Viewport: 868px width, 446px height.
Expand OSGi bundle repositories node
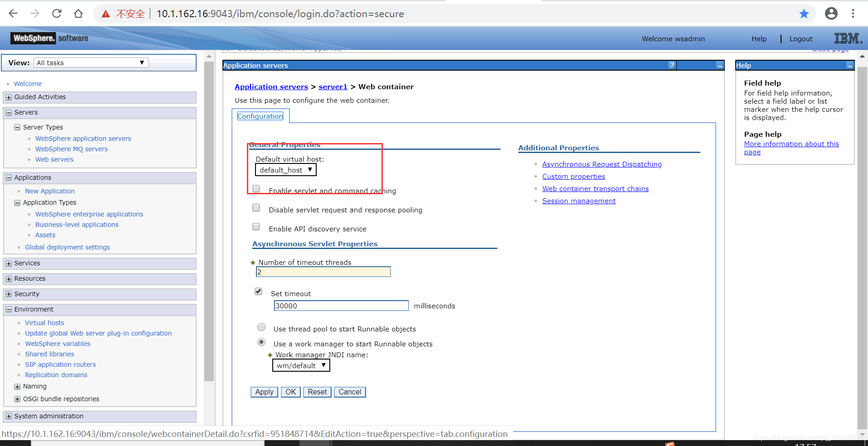tap(17, 399)
